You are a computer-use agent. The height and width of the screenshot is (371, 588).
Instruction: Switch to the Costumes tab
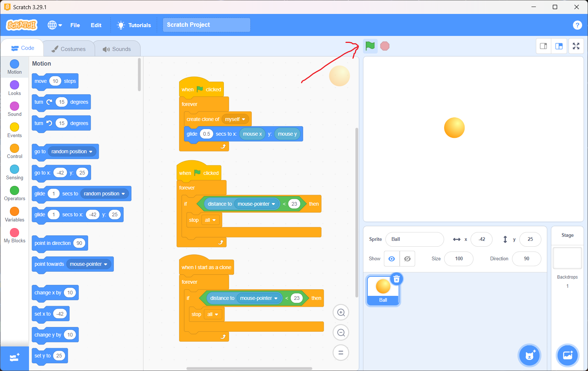pyautogui.click(x=69, y=49)
